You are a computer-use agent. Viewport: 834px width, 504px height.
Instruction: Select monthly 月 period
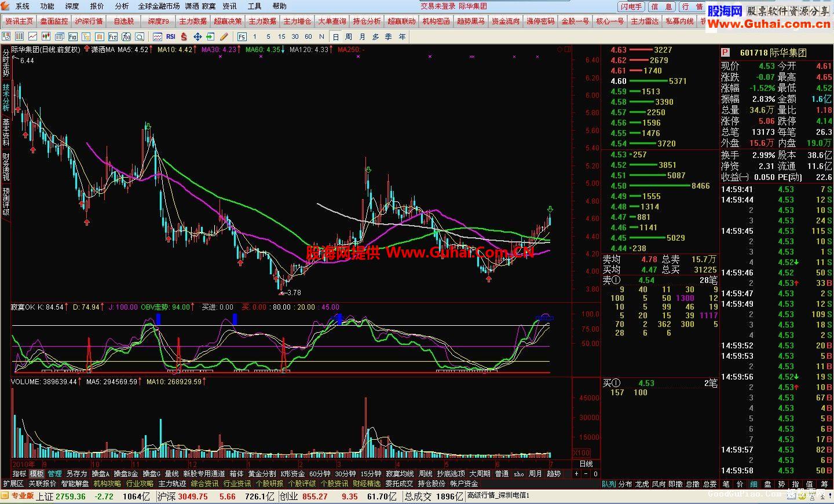tap(362, 36)
